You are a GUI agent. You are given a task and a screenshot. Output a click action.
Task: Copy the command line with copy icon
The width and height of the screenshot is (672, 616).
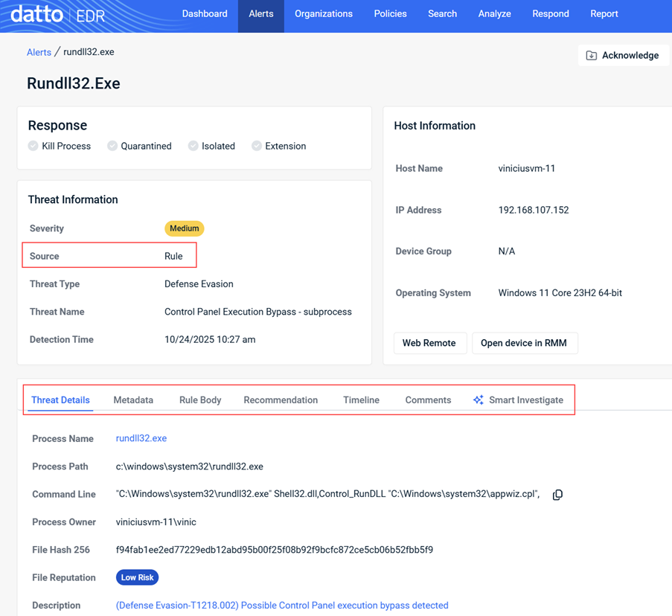(x=557, y=495)
